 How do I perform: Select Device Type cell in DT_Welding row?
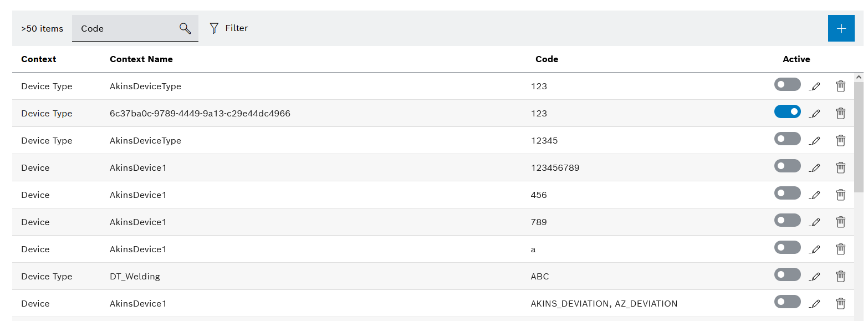(x=47, y=277)
